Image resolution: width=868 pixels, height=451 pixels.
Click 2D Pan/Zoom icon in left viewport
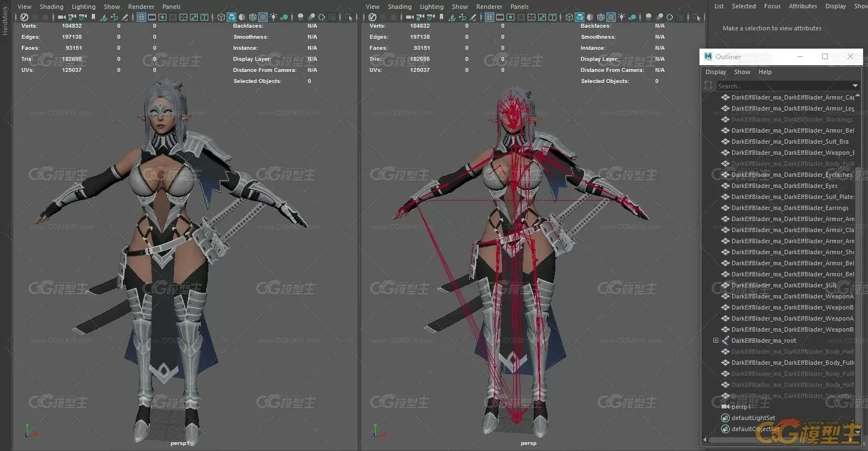[114, 17]
